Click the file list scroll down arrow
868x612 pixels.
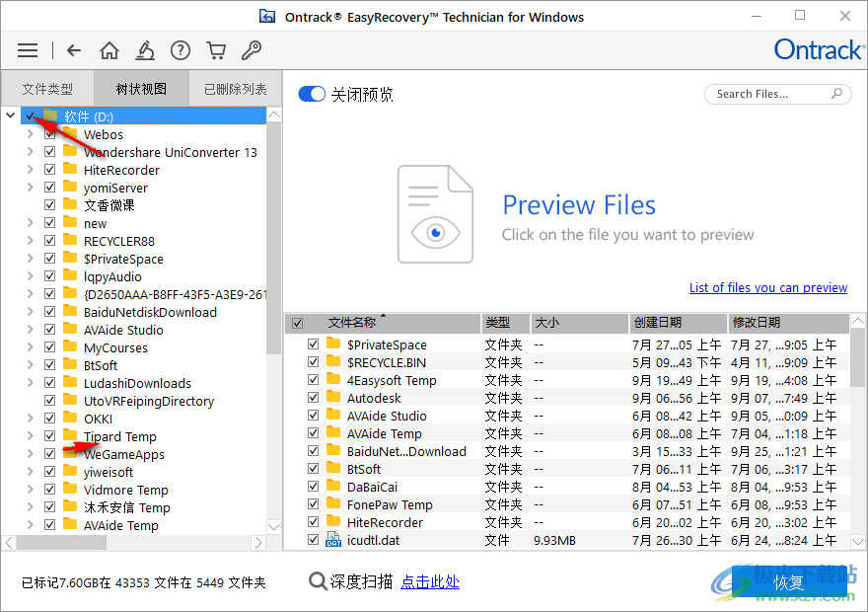[858, 542]
